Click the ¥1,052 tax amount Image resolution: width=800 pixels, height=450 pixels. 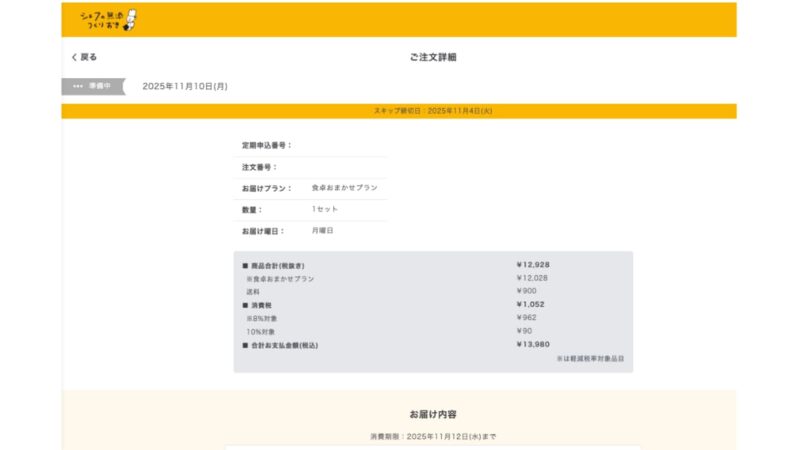click(530, 305)
